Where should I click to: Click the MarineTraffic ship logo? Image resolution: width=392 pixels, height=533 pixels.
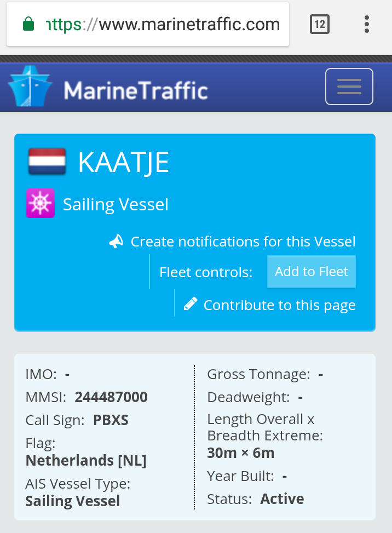click(x=30, y=87)
